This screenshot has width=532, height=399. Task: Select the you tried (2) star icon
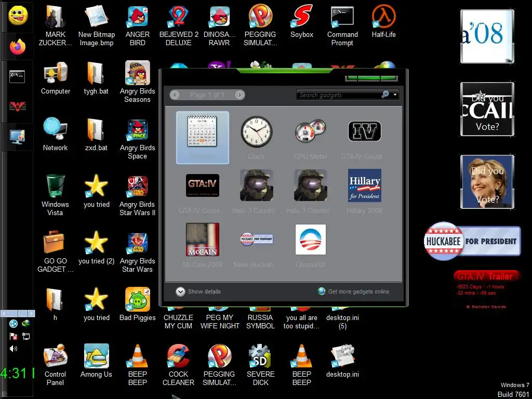[x=96, y=248]
